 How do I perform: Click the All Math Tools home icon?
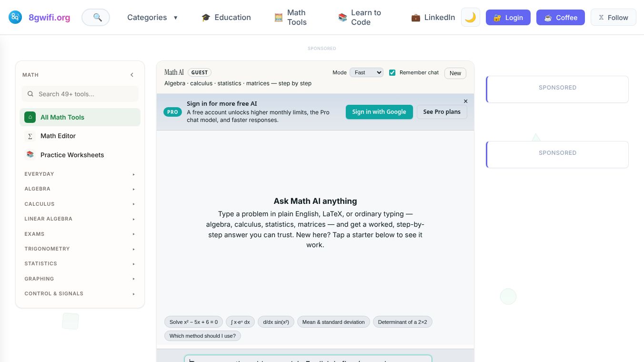tap(30, 117)
